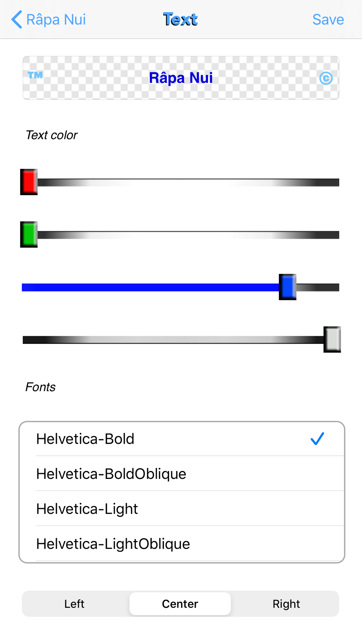Tap the back chevron arrow icon
The width and height of the screenshot is (362, 644).
(x=17, y=19)
